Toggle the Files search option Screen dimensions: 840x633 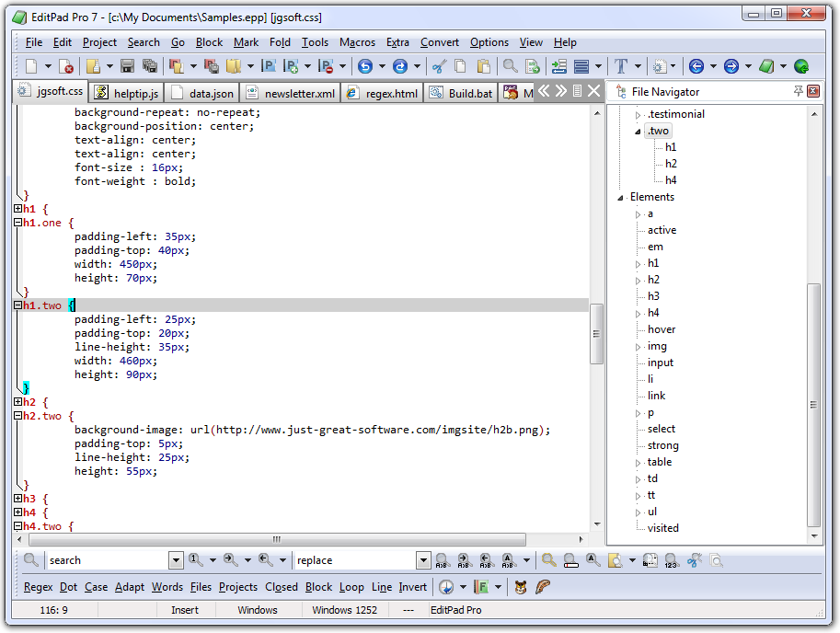201,588
